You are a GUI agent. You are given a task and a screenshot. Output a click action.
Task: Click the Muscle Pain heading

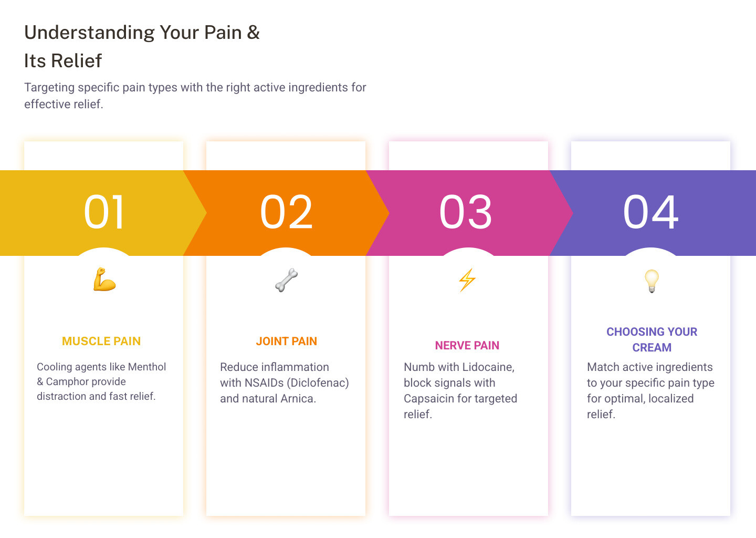point(101,342)
